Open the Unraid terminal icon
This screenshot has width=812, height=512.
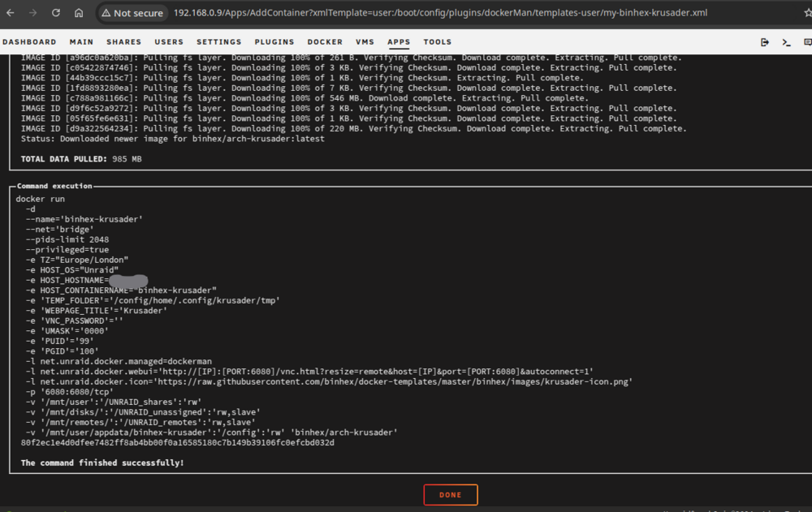coord(786,42)
